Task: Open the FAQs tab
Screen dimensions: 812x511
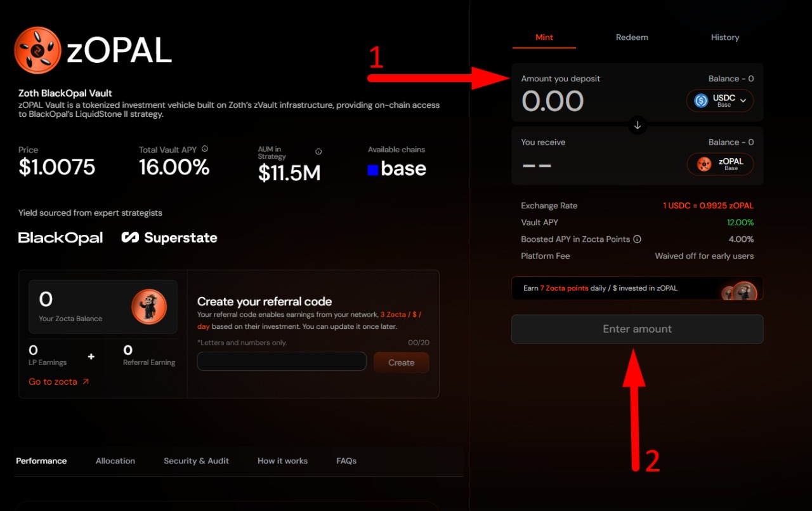Action: point(346,461)
